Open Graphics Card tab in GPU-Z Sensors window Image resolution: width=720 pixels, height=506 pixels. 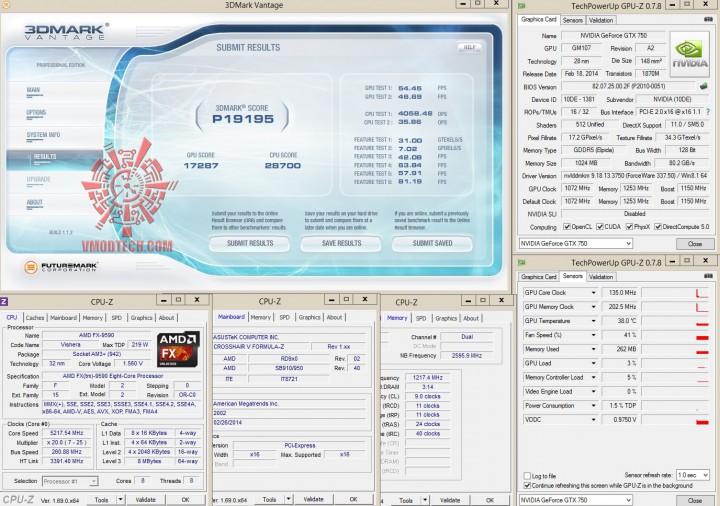(539, 277)
